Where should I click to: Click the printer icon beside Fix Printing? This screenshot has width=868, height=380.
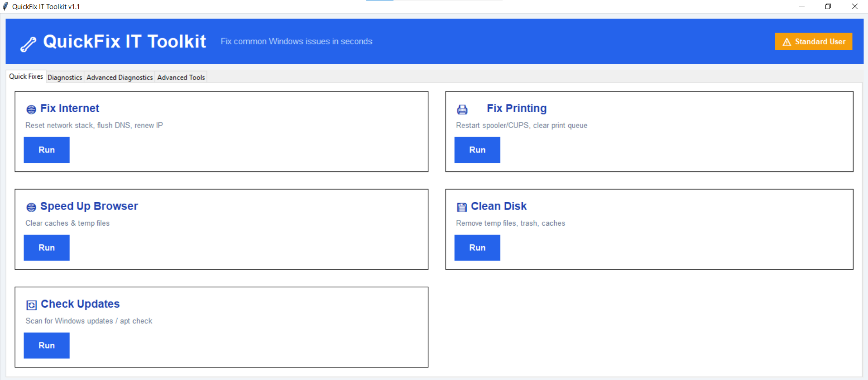[x=462, y=109]
